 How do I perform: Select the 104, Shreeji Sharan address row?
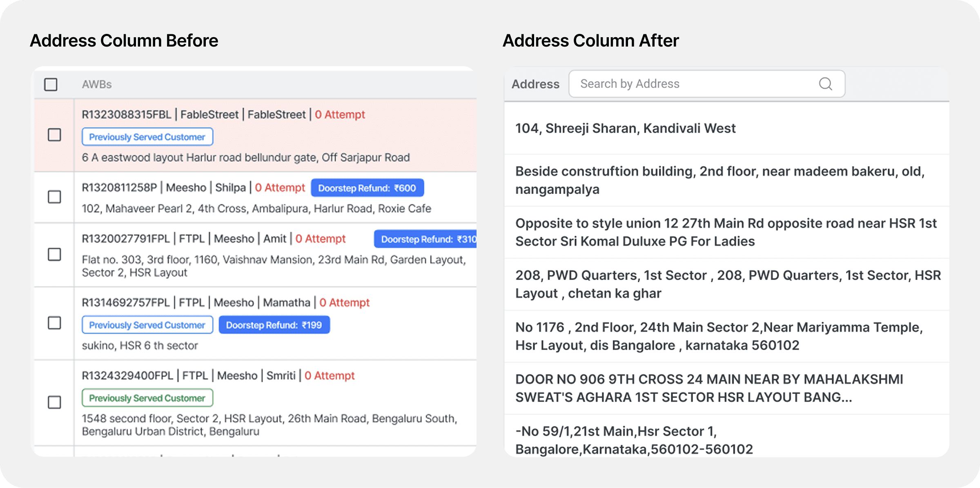point(625,128)
